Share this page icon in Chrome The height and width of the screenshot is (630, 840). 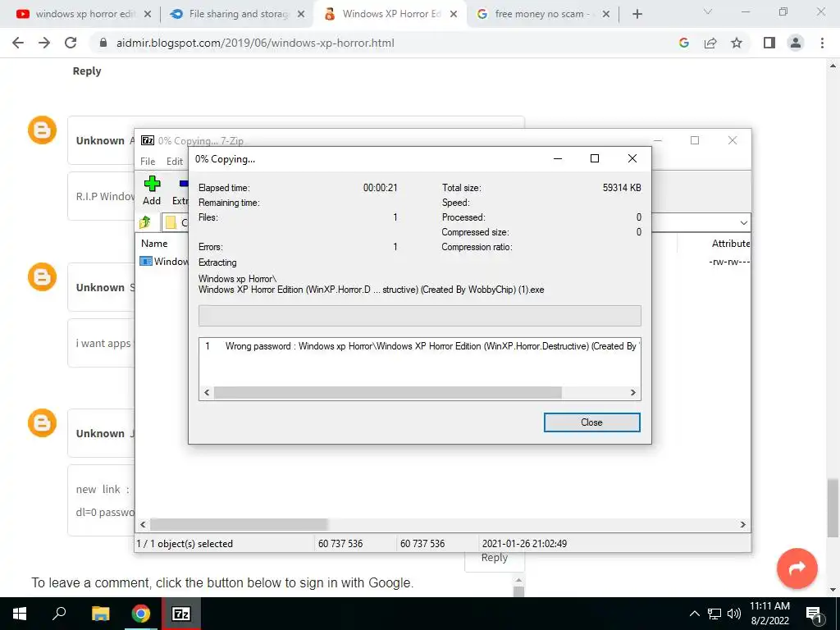(710, 43)
